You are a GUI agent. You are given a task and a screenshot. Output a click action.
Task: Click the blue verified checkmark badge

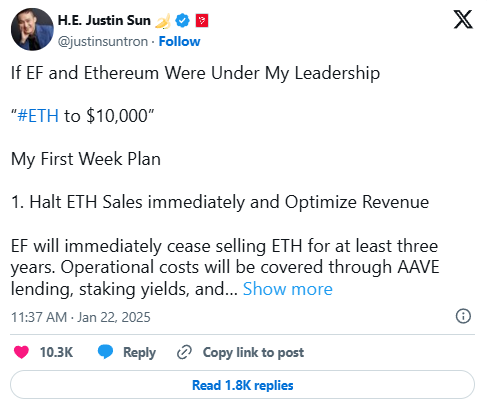(x=182, y=21)
